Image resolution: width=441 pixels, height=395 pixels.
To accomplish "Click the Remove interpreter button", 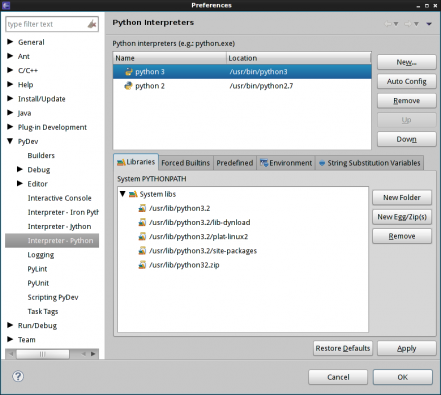I will (406, 101).
